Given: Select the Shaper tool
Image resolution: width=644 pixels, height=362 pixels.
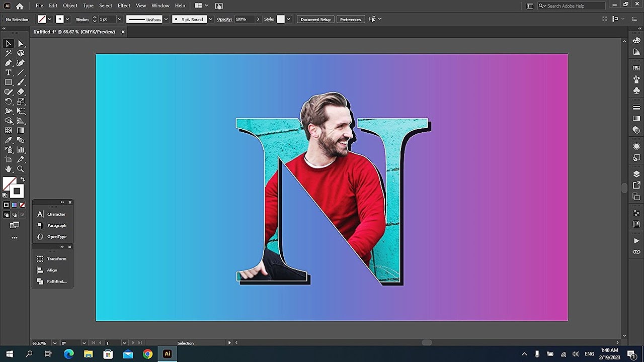Looking at the screenshot, I should 9,92.
